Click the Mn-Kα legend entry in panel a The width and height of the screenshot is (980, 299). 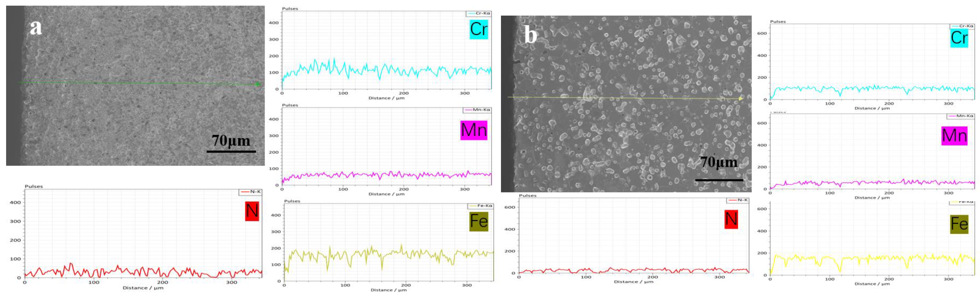[477, 110]
